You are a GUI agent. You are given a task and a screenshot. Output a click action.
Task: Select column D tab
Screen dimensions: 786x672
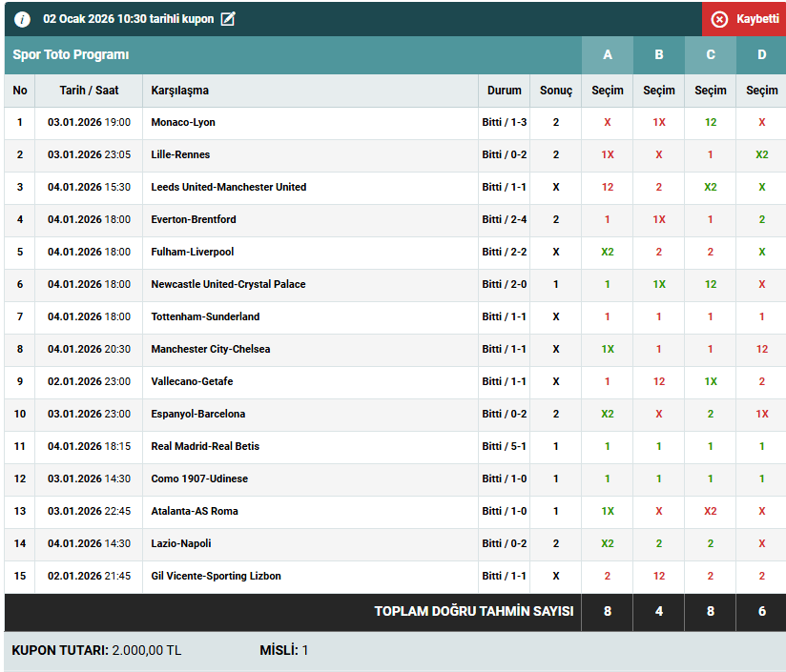[x=761, y=55]
